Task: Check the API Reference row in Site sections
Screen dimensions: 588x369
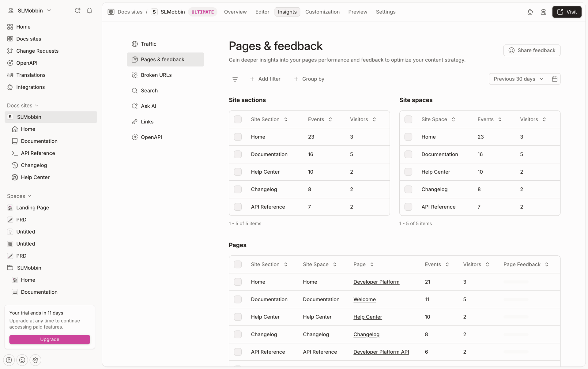Action: (238, 207)
